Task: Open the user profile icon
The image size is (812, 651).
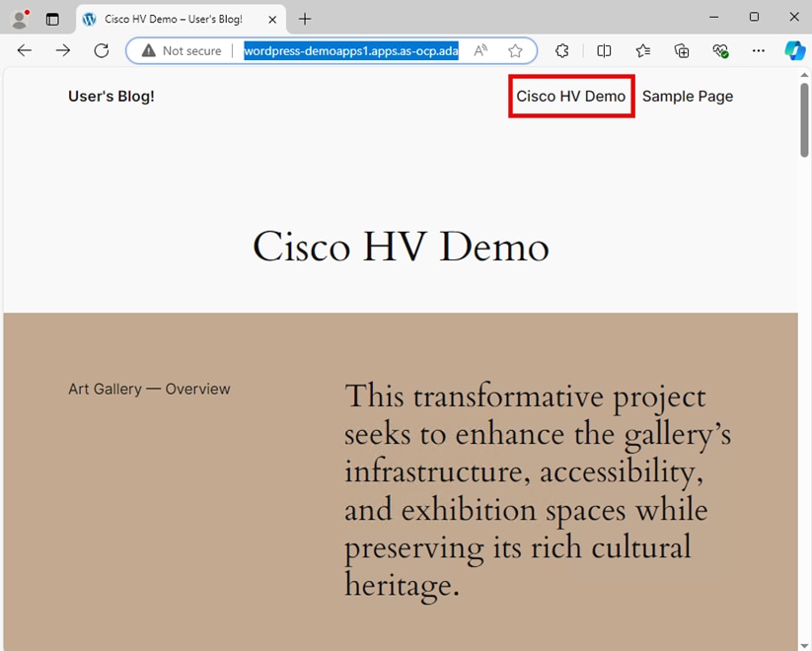Action: pos(19,19)
